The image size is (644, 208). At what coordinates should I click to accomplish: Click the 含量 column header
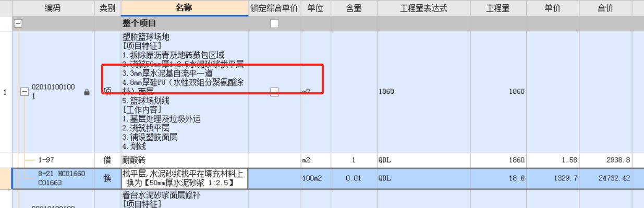(354, 8)
